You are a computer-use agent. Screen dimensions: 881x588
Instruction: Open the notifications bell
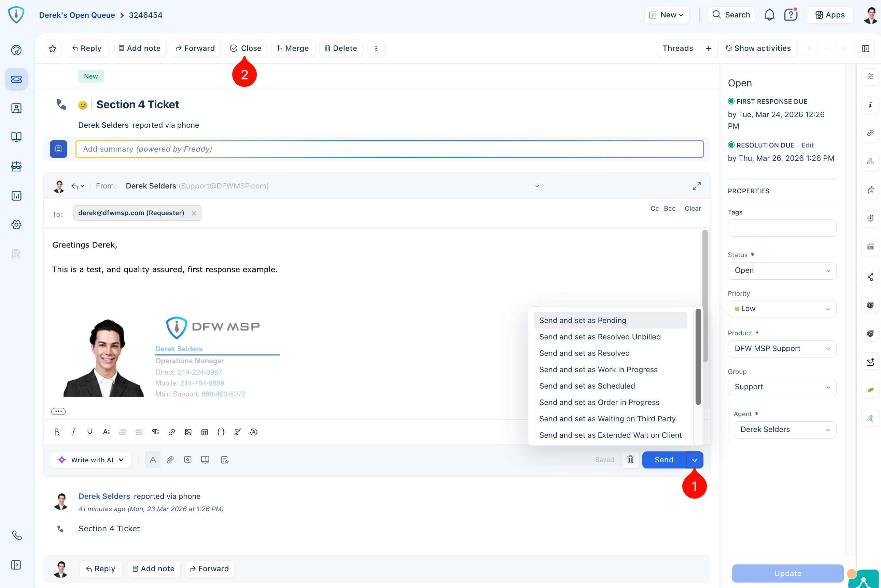[x=769, y=15]
